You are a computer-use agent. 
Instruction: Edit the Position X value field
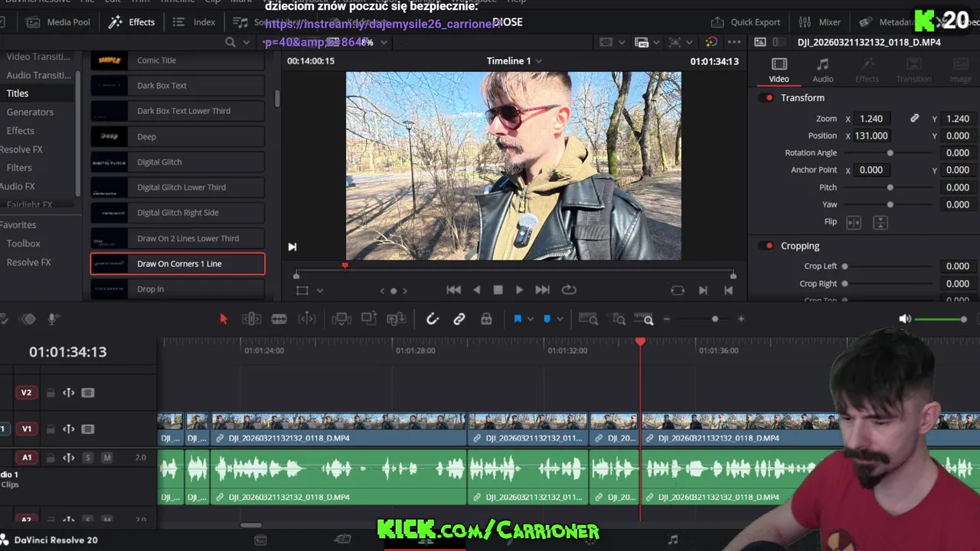pyautogui.click(x=871, y=135)
